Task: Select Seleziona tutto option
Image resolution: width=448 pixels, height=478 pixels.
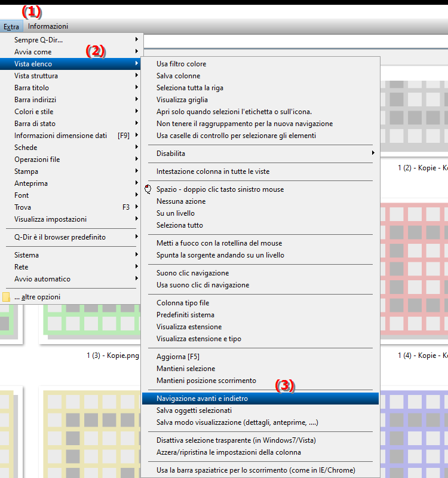Action: pyautogui.click(x=260, y=225)
